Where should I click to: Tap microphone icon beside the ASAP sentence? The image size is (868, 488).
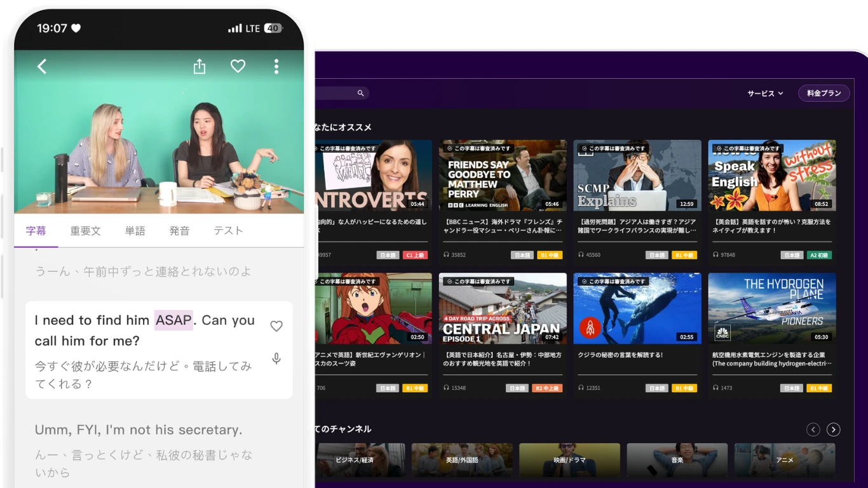pos(276,358)
